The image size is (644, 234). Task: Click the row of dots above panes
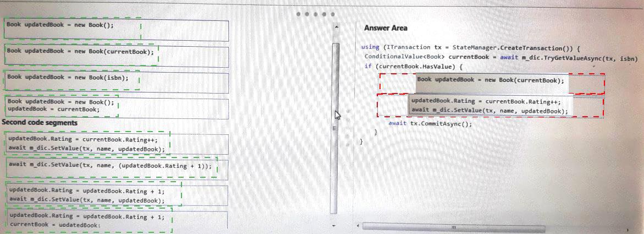(x=316, y=14)
